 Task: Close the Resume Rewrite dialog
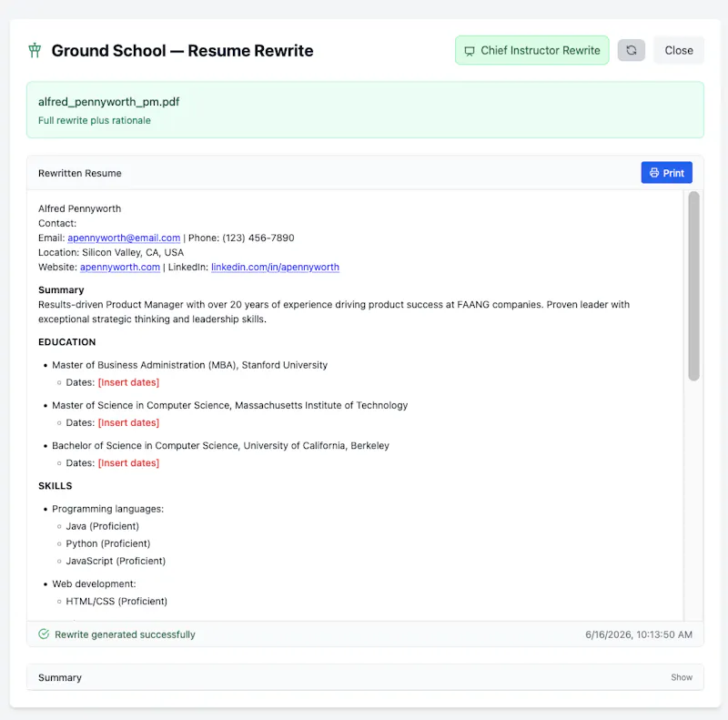pos(679,50)
